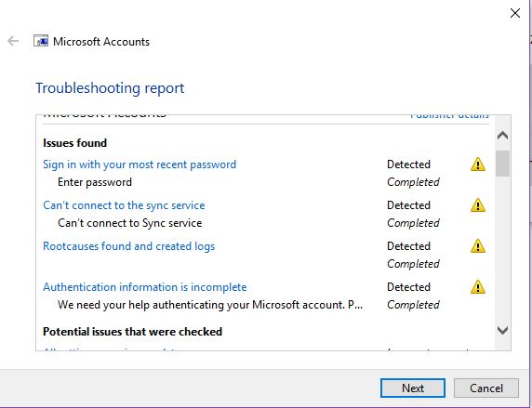Select 'Can't connect to Sync service' description
Screen dimensions: 532x408
(130, 223)
